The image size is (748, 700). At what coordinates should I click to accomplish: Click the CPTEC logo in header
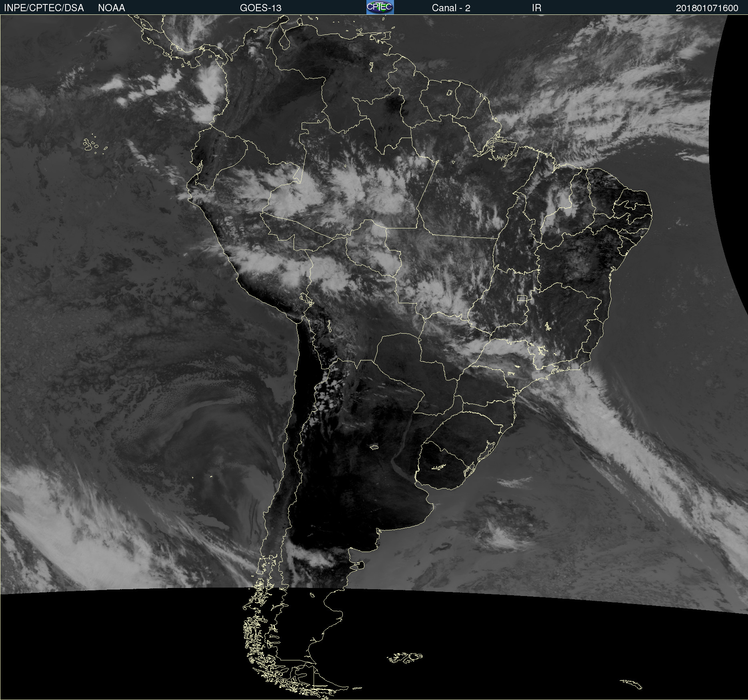coord(380,7)
